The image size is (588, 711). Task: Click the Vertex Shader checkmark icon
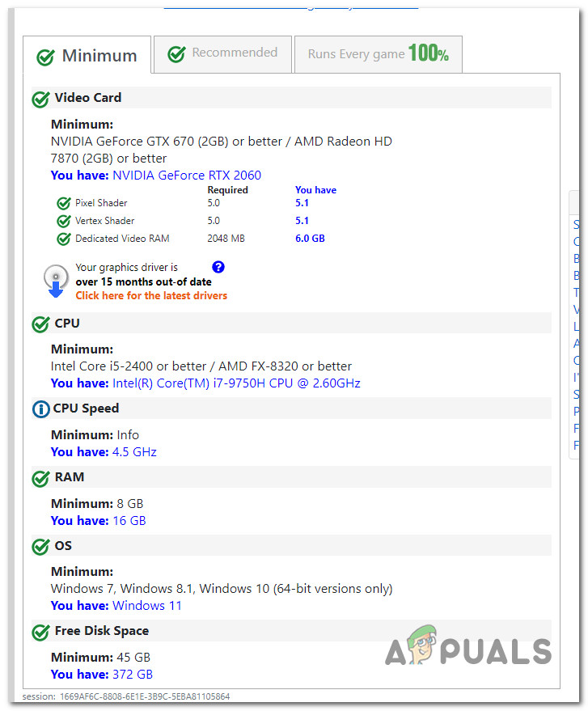(64, 221)
